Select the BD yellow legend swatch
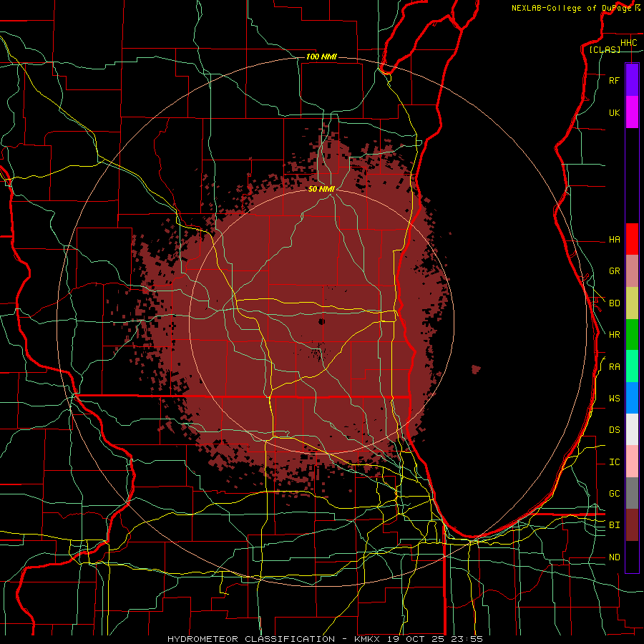Viewport: 644px width, 644px height. 632,303
